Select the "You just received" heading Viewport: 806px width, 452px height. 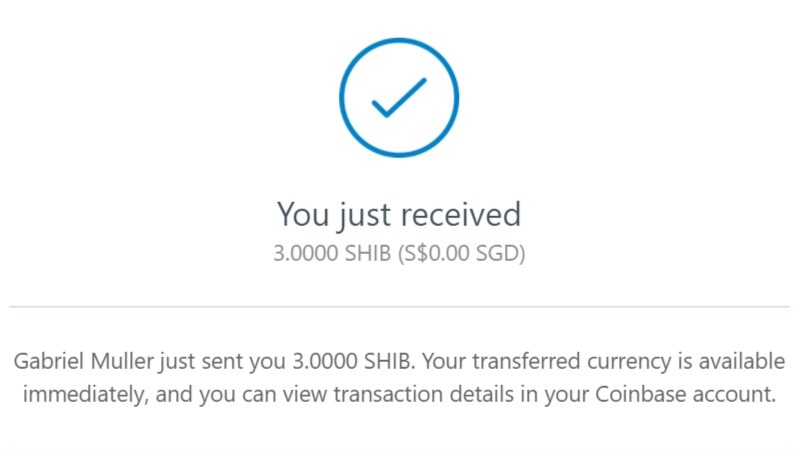point(399,214)
